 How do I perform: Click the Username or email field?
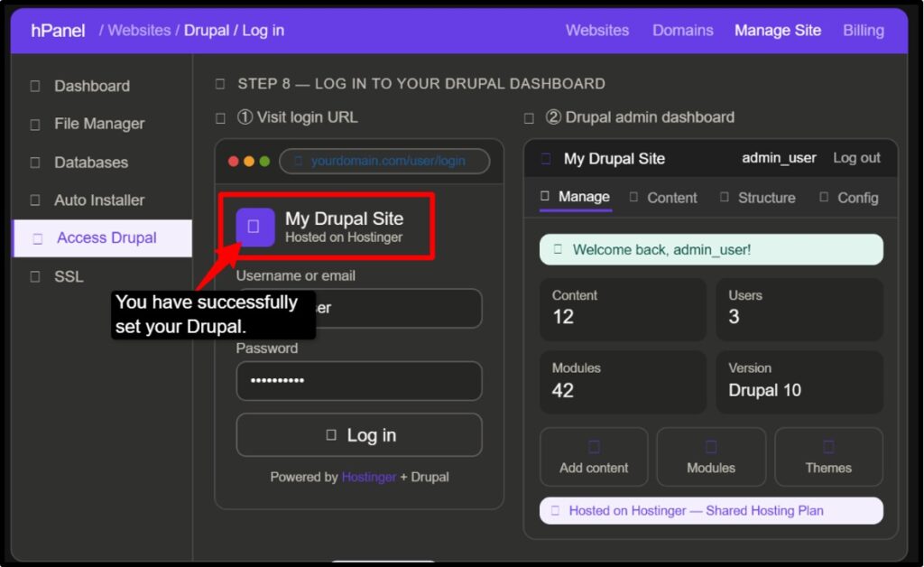pos(359,308)
